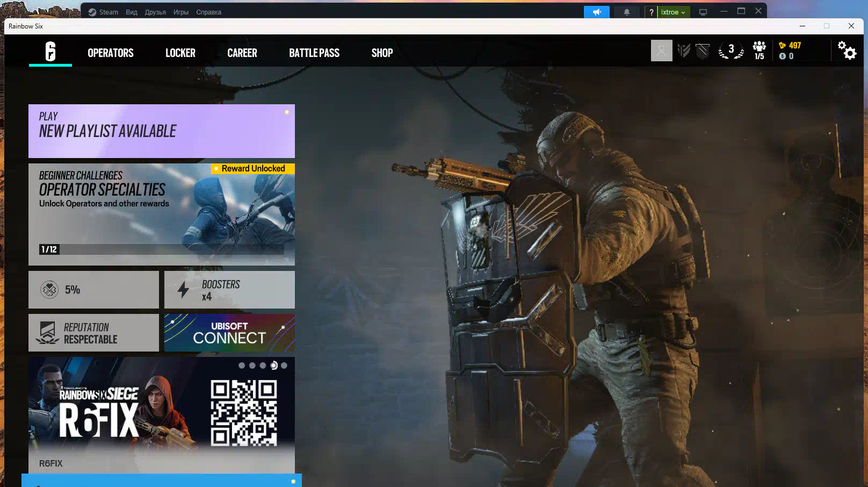Image resolution: width=868 pixels, height=487 pixels.
Task: Open the Rainbow Six home logo tab
Action: [x=50, y=52]
